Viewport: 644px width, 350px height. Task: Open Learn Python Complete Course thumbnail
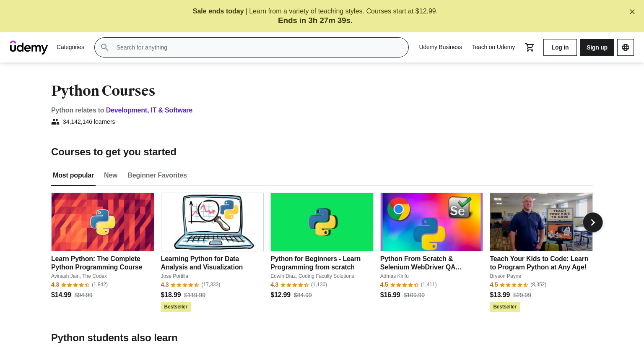103,222
